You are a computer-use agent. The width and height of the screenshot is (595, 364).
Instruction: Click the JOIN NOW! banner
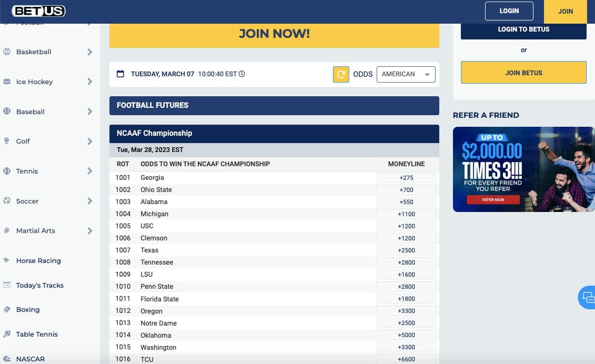click(274, 35)
